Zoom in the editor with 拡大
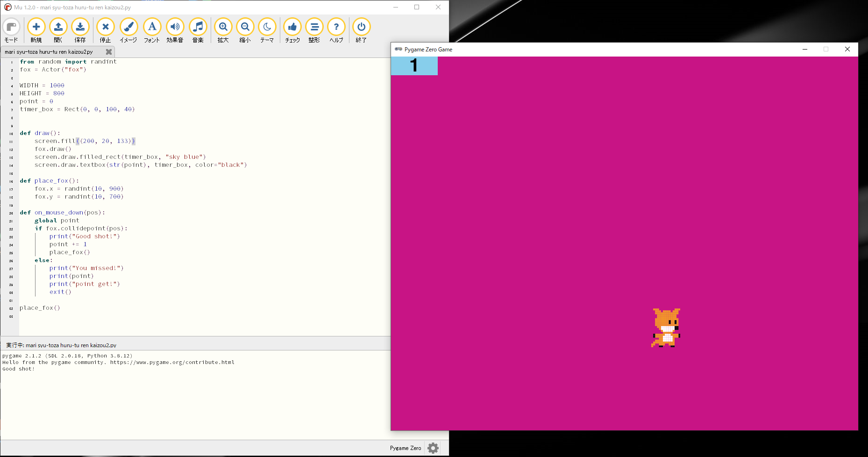Viewport: 868px width, 457px height. (223, 30)
